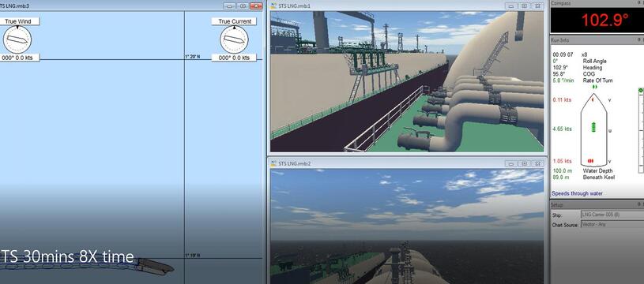The image size is (644, 284).
Task: Click the forward speed '4.65 kts'
Action: [x=563, y=129]
